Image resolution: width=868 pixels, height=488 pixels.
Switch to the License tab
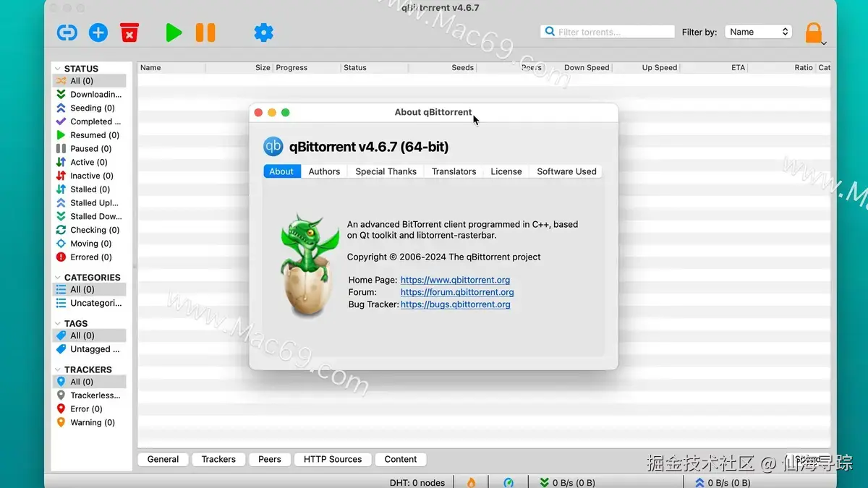(x=506, y=171)
